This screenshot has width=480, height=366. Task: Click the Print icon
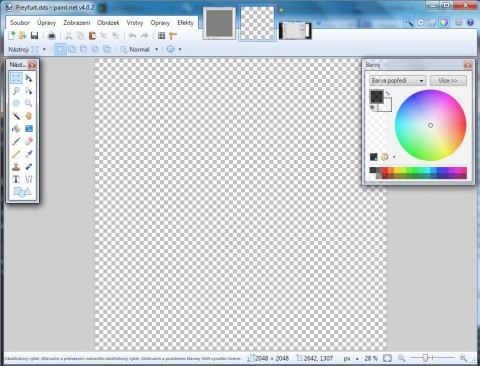(x=51, y=35)
